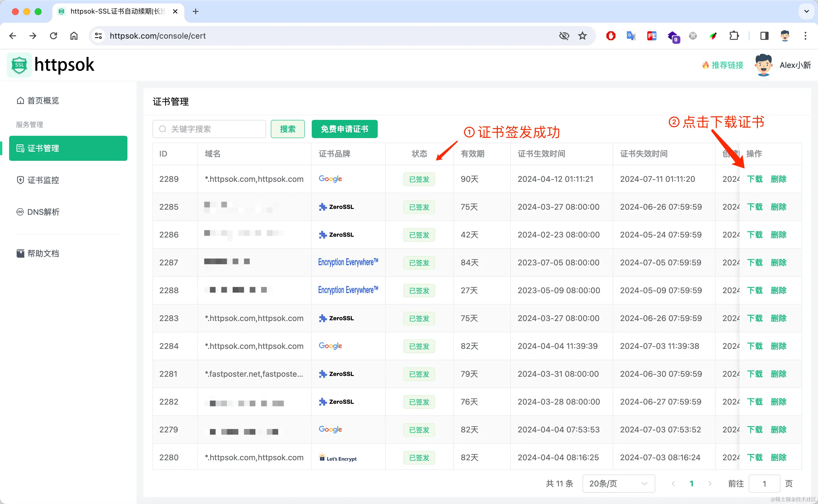This screenshot has width=818, height=504.
Task: Click the httpsok SSL shield logo
Action: [x=19, y=65]
